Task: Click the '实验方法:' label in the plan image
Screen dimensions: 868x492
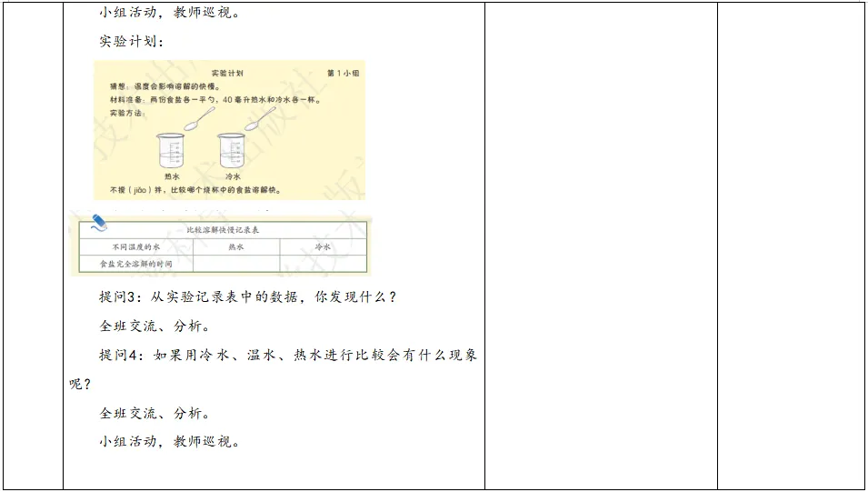Action: tap(127, 113)
